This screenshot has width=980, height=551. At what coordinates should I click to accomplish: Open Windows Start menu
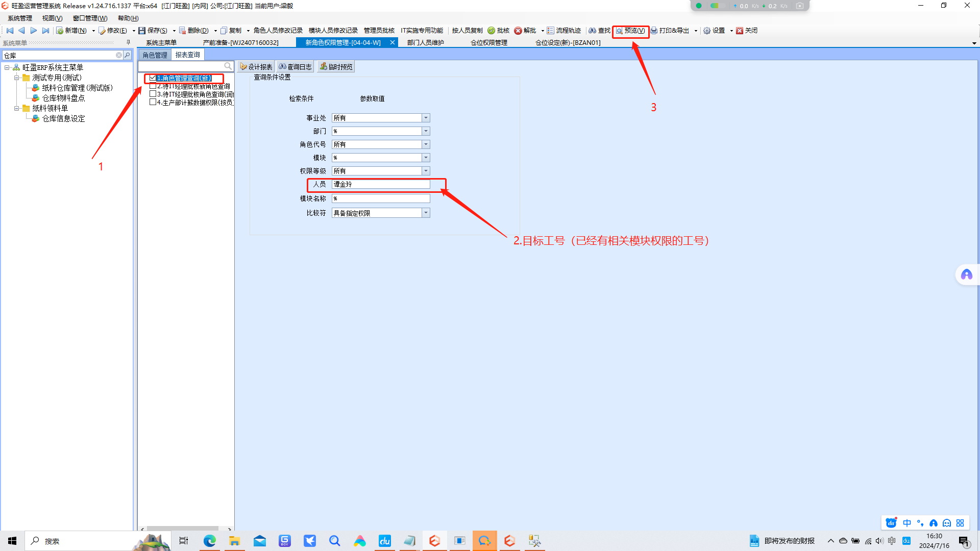(x=12, y=541)
